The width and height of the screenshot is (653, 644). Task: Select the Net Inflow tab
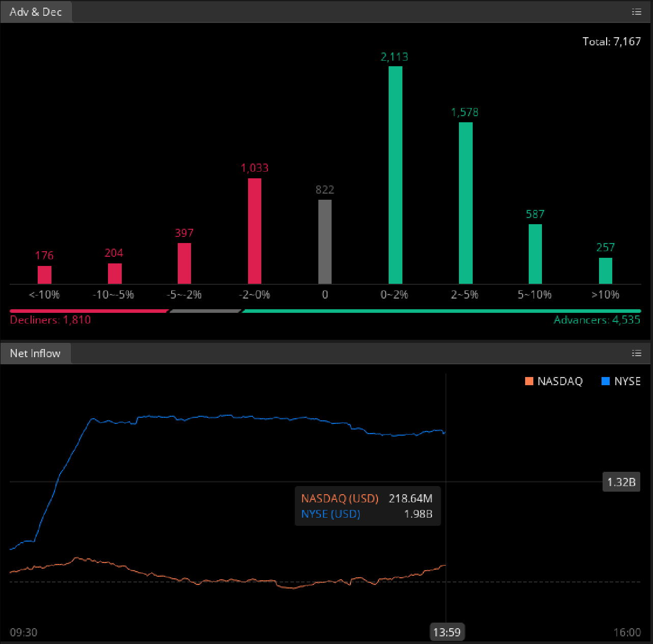click(35, 353)
